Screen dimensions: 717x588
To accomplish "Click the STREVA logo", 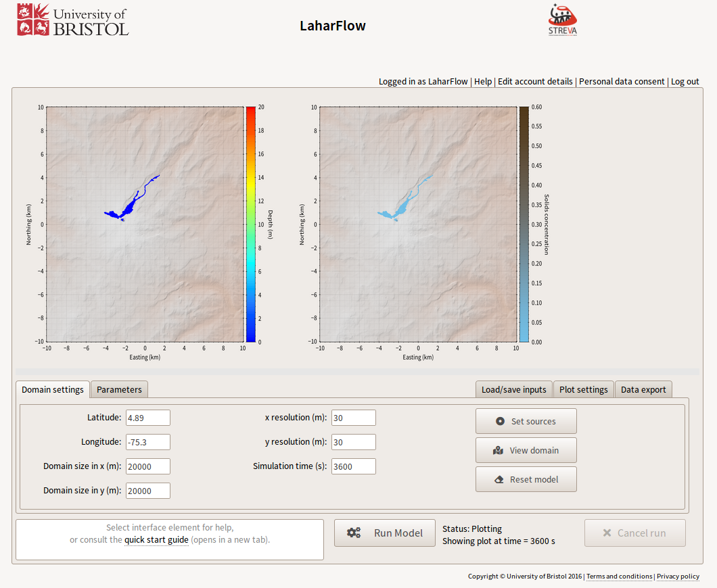I will click(x=562, y=20).
